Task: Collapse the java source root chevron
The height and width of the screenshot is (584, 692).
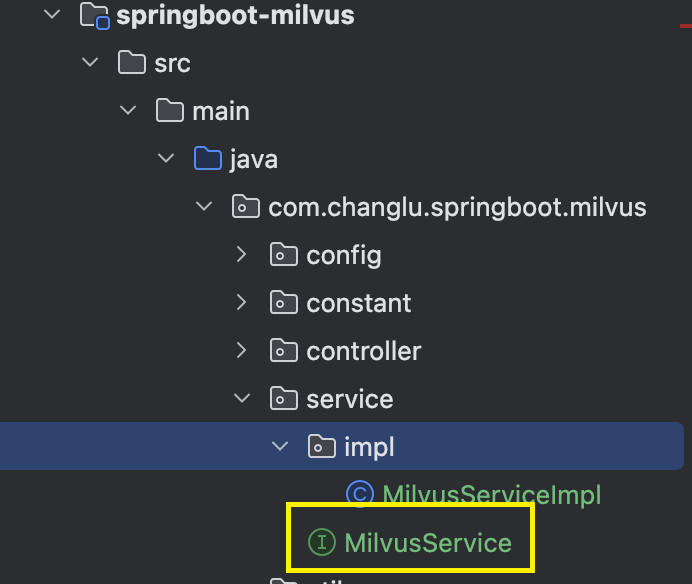Action: pyautogui.click(x=166, y=158)
